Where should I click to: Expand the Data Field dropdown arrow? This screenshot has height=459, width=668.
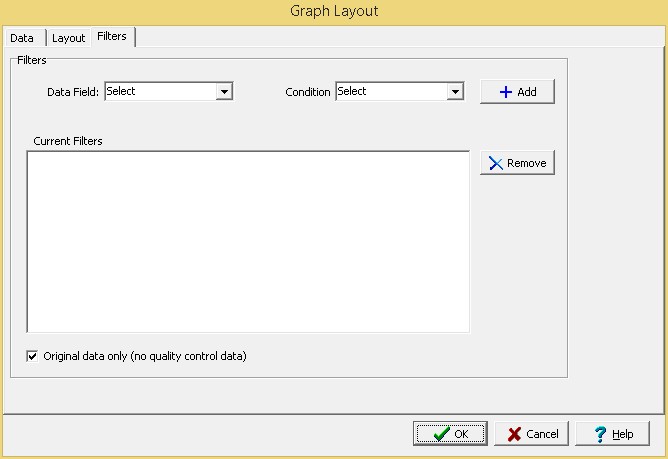pos(225,92)
